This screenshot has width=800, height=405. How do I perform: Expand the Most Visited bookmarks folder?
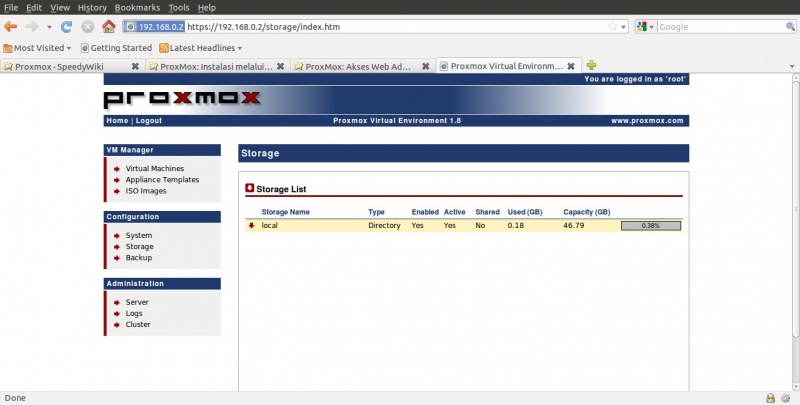point(37,48)
